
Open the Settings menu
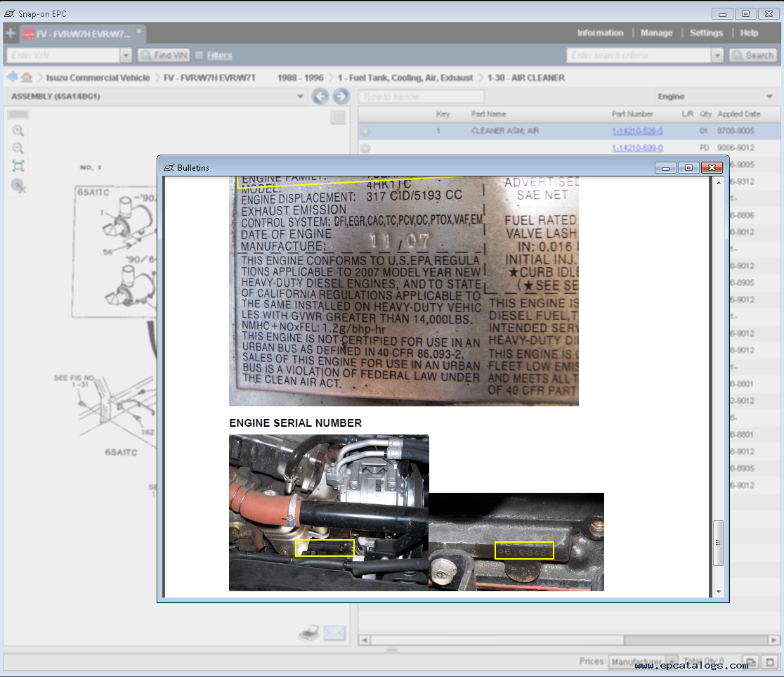click(706, 33)
